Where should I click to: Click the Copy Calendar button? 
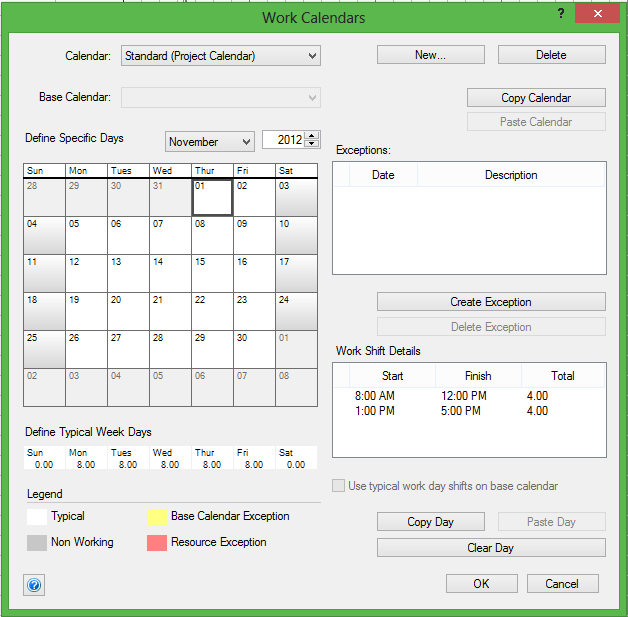[x=536, y=98]
